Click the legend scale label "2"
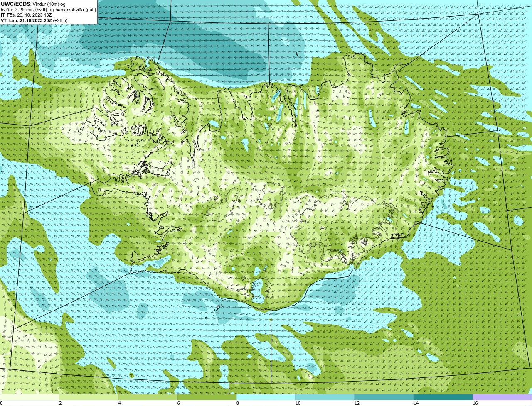 60,403
